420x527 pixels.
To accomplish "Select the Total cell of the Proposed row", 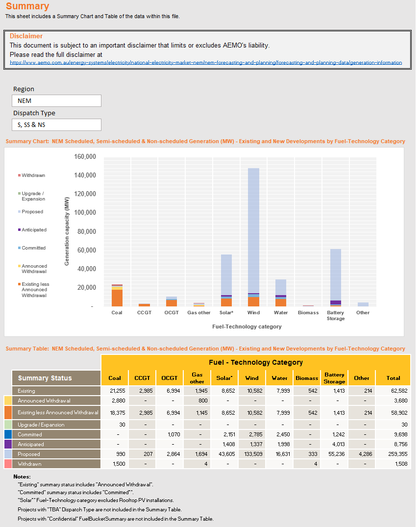I will [393, 453].
